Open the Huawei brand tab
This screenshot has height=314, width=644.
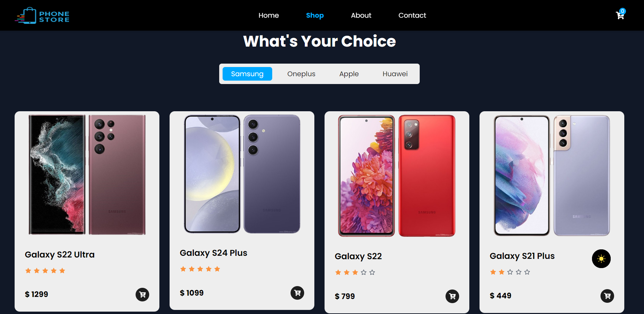[x=395, y=74]
